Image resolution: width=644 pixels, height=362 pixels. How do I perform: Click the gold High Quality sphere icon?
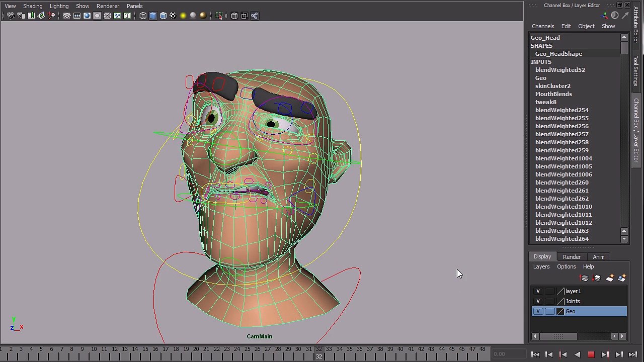point(203,16)
